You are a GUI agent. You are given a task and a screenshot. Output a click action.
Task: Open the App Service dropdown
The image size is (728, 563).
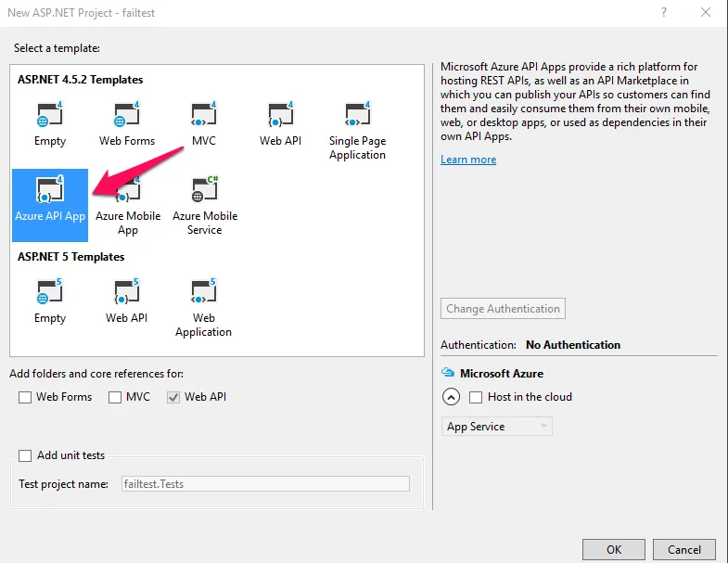pyautogui.click(x=497, y=427)
